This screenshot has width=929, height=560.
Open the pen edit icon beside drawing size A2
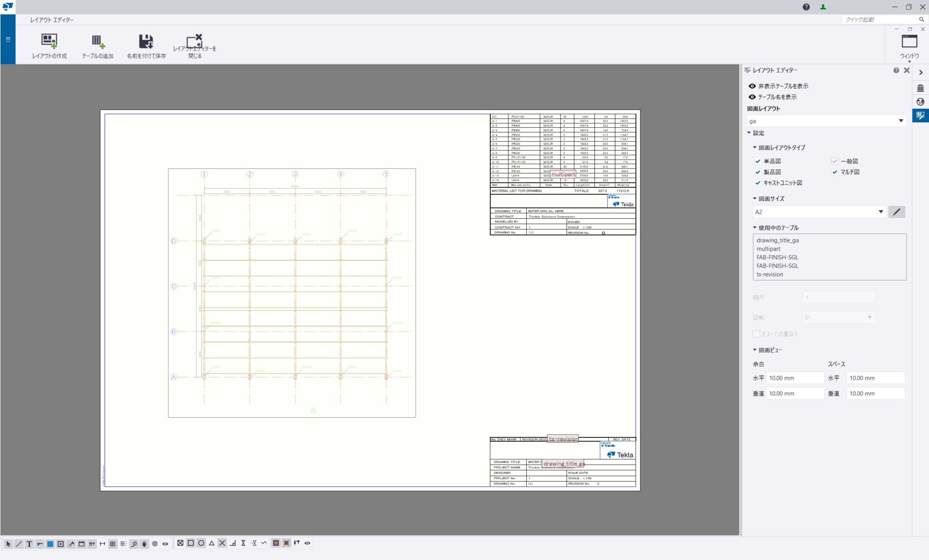(x=896, y=212)
